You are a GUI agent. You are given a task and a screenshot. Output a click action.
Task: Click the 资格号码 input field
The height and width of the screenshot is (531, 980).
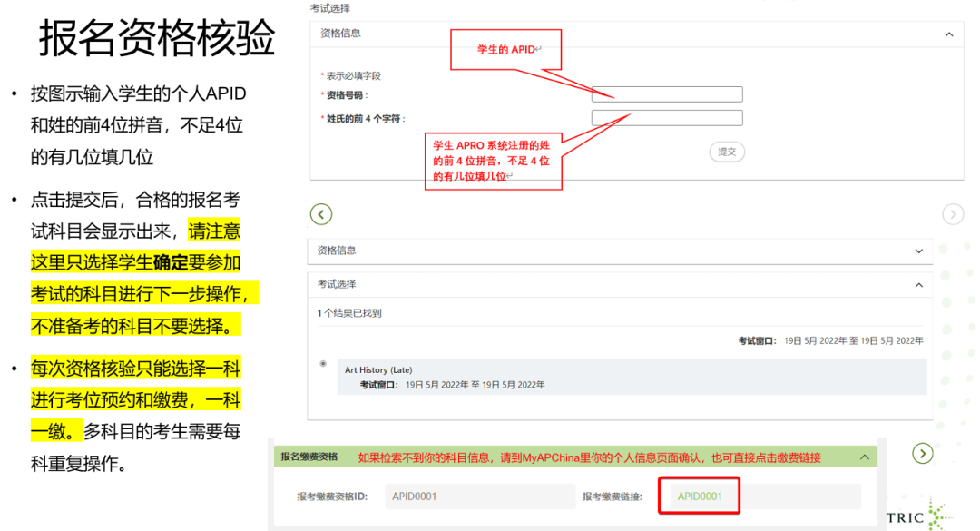pos(667,94)
